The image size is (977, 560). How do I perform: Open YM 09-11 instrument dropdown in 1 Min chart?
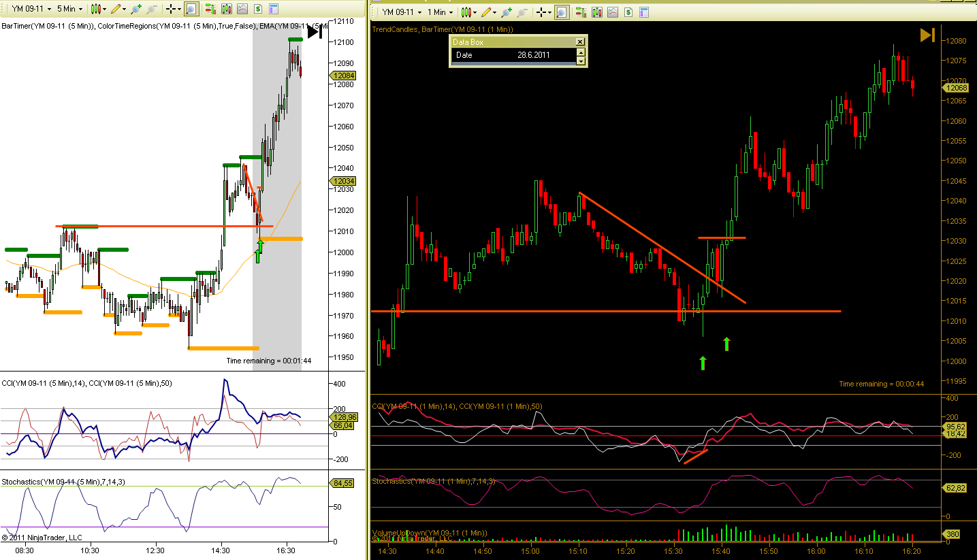[x=402, y=12]
